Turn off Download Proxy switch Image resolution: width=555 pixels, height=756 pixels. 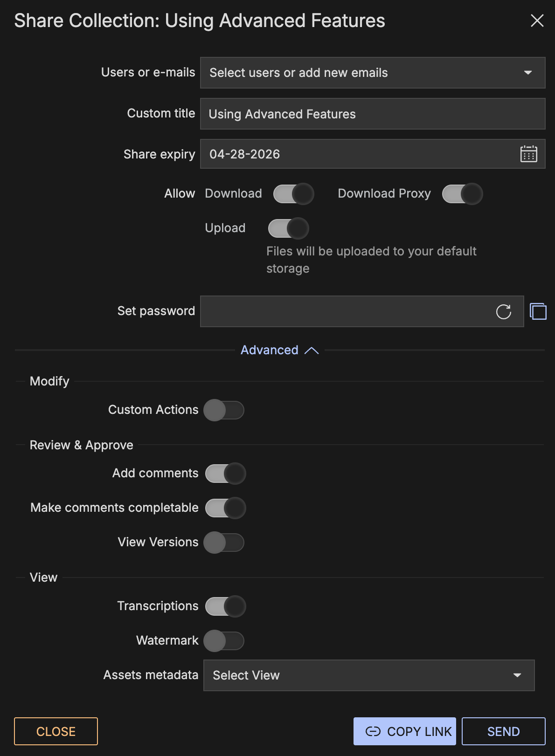coord(462,194)
